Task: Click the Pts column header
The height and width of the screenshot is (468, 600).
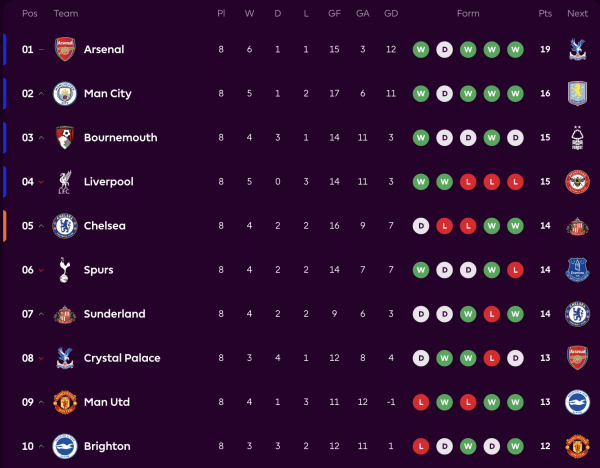Action: (x=545, y=14)
